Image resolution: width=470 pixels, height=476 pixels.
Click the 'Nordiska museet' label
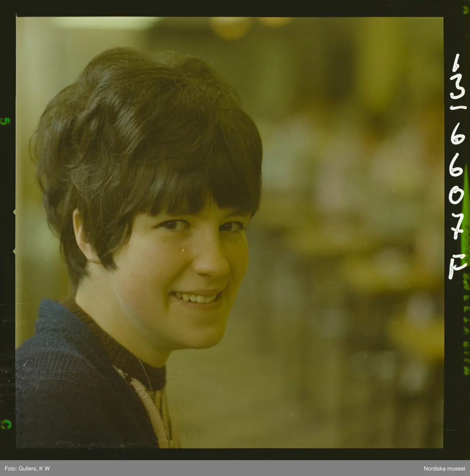(x=445, y=468)
